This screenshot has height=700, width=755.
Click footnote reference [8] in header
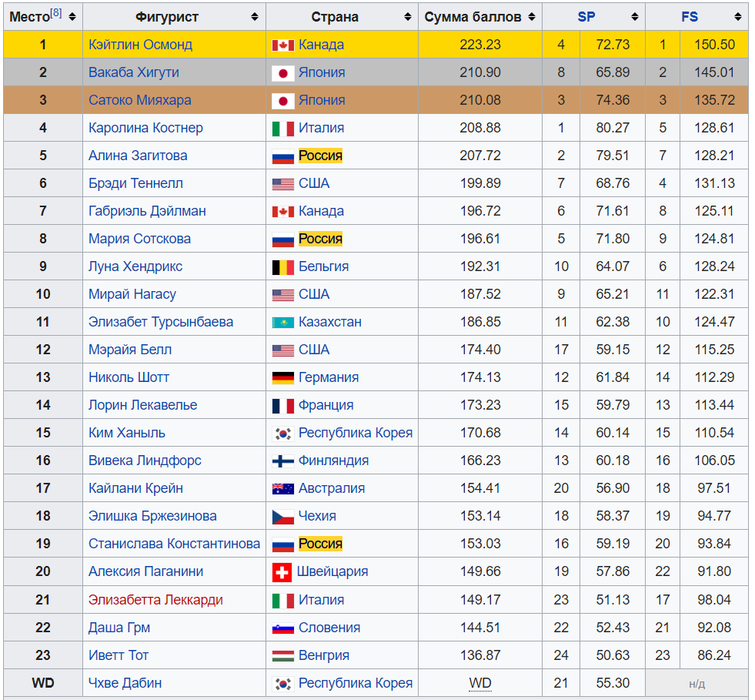pos(56,13)
